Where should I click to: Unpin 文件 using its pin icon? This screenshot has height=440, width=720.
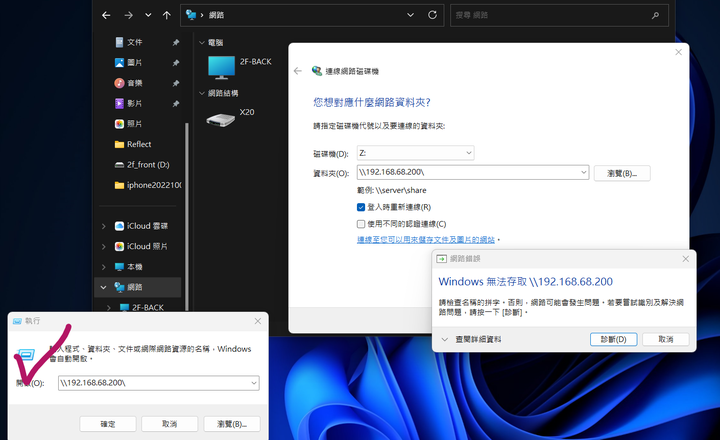click(175, 42)
